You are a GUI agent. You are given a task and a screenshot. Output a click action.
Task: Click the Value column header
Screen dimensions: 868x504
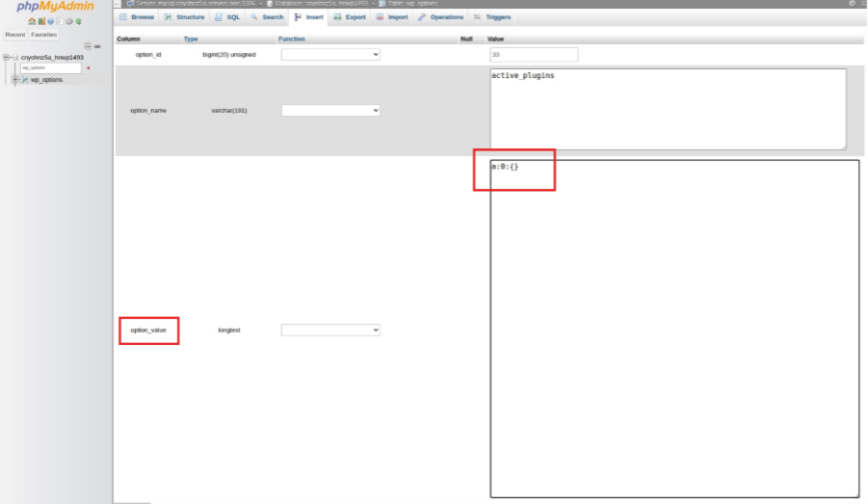[495, 39]
